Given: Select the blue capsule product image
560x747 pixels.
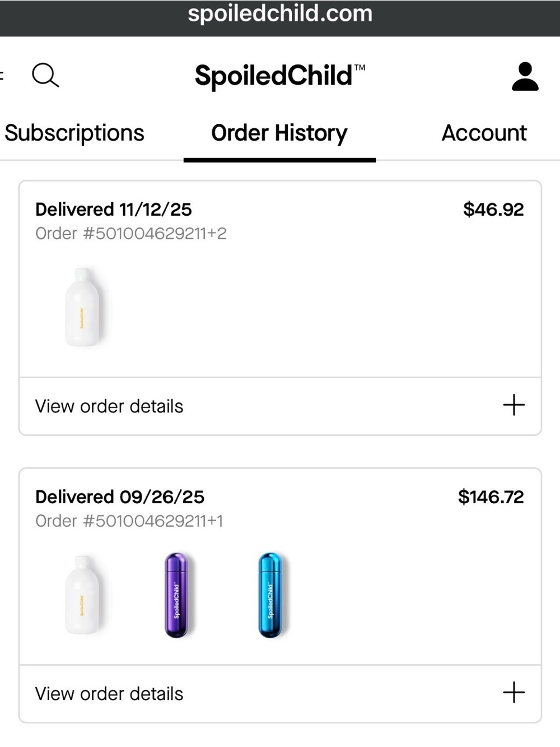Looking at the screenshot, I should (270, 595).
